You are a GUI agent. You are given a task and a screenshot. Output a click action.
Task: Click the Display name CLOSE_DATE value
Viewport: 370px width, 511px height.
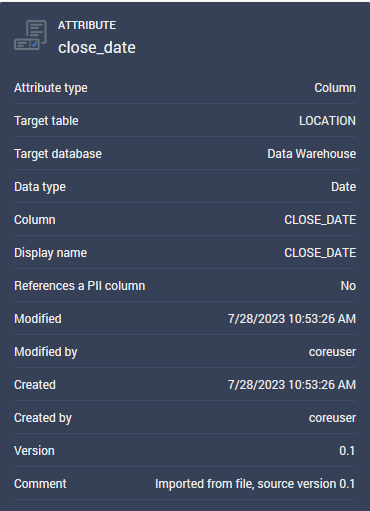point(320,253)
